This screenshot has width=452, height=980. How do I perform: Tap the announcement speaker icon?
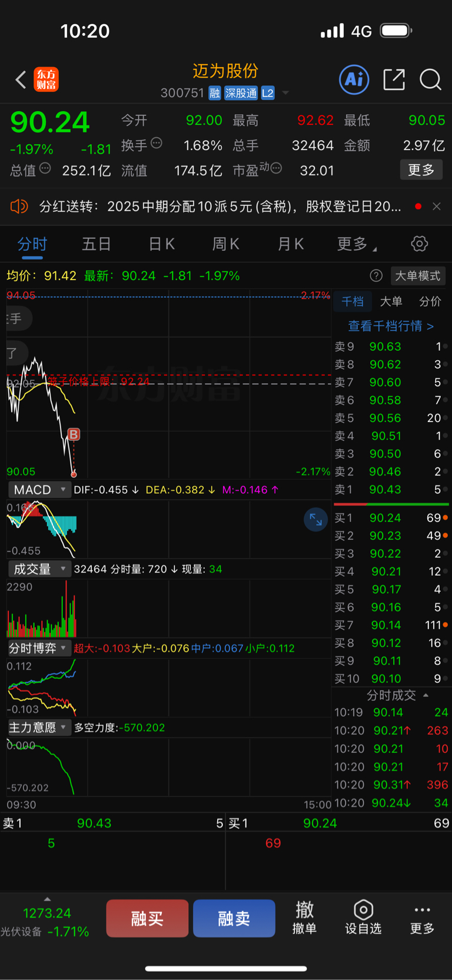pos(19,207)
